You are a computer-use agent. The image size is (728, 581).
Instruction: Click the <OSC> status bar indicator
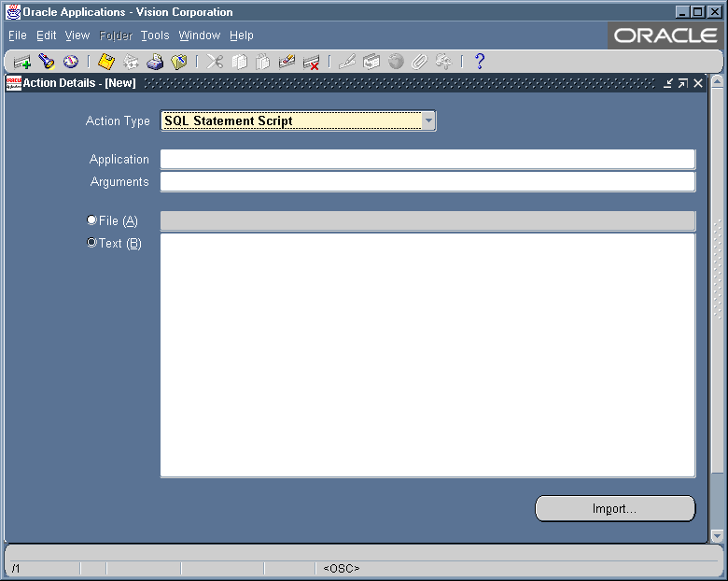pyautogui.click(x=342, y=568)
